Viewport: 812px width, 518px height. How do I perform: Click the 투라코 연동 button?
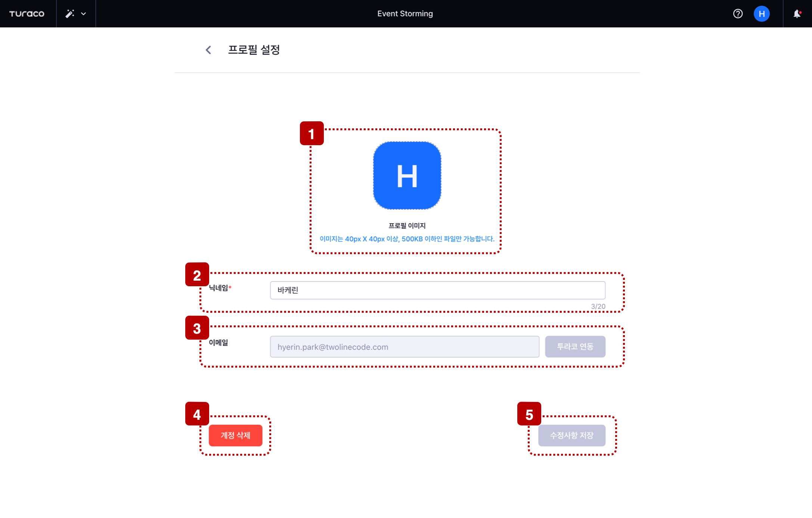click(575, 347)
